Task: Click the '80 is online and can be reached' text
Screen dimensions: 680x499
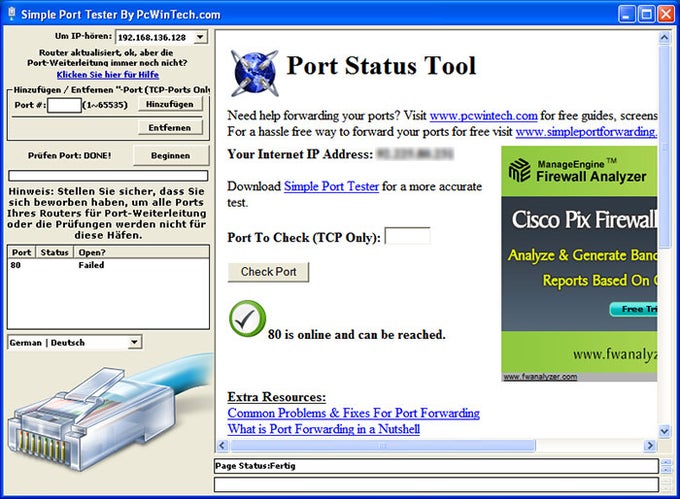Action: pos(356,334)
